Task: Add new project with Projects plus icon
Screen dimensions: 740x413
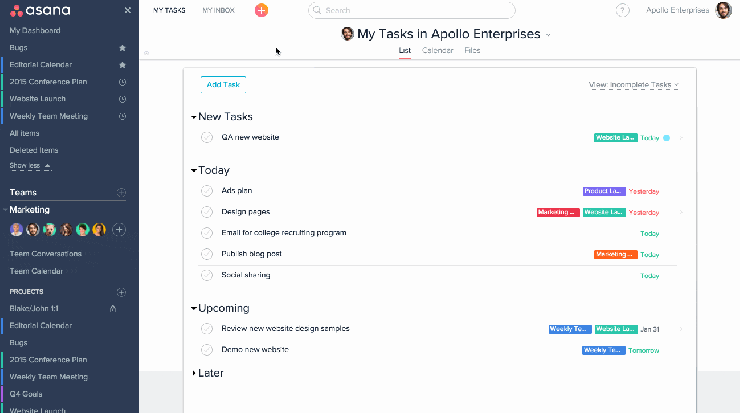Action: [x=121, y=292]
